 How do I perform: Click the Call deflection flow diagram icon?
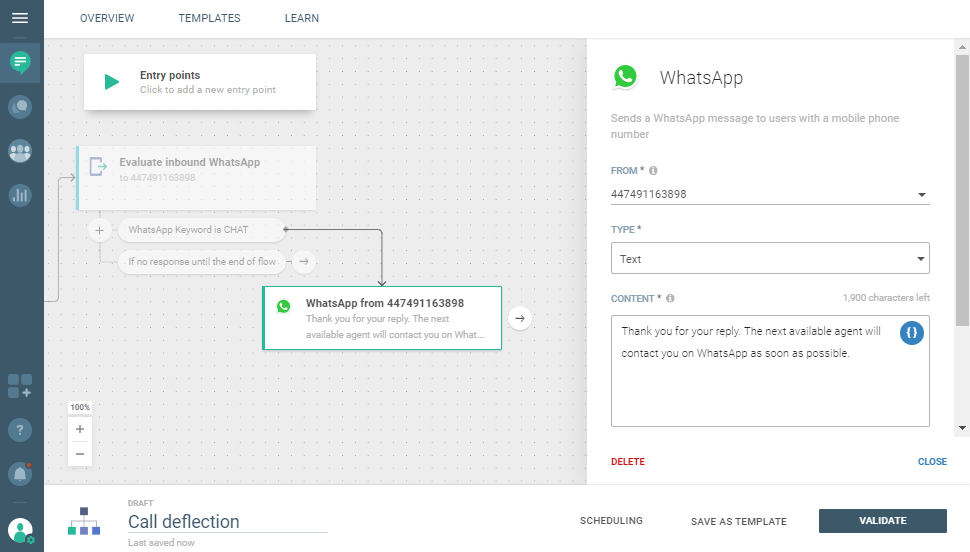point(84,521)
